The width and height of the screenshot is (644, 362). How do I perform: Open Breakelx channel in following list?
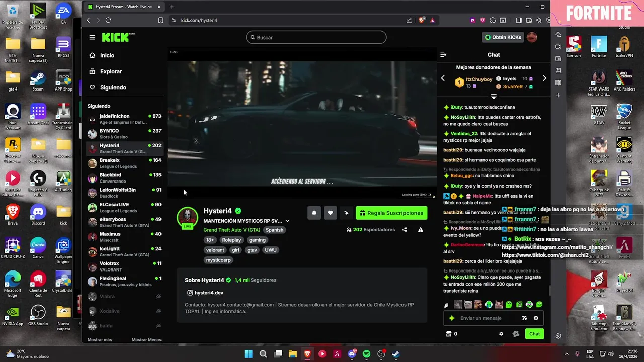[x=124, y=163]
